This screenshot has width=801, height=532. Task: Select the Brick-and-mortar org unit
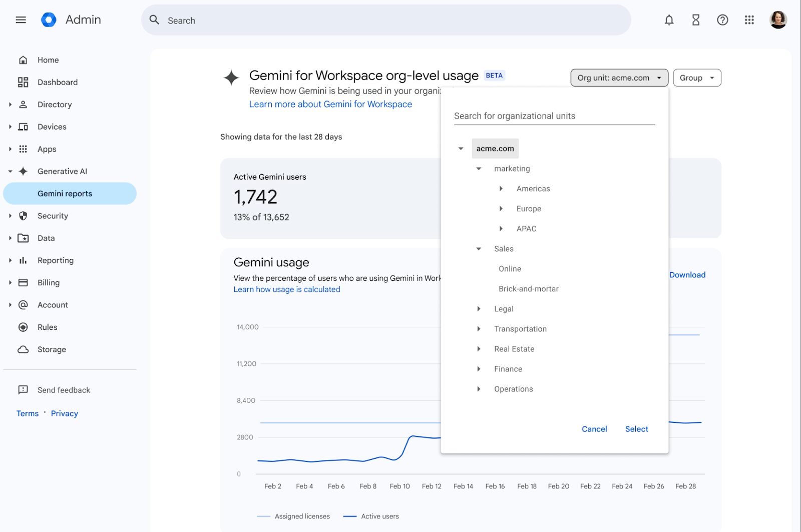pos(528,289)
